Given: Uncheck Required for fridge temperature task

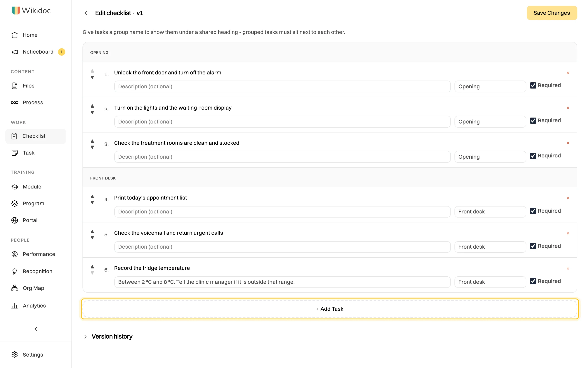Looking at the screenshot, I should pyautogui.click(x=533, y=281).
